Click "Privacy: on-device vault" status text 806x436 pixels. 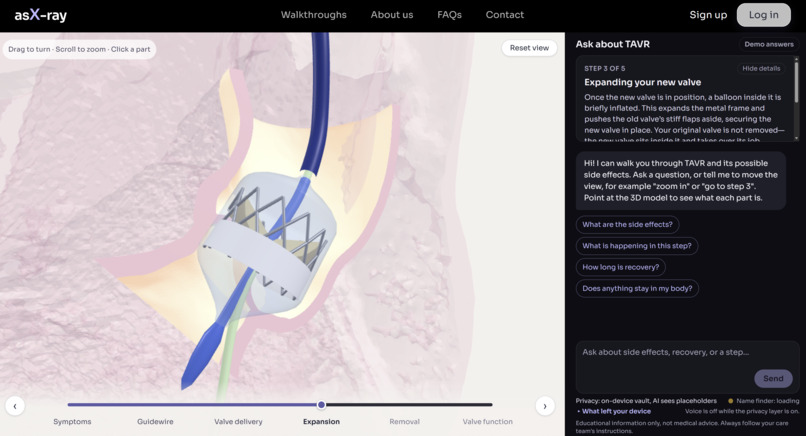646,401
